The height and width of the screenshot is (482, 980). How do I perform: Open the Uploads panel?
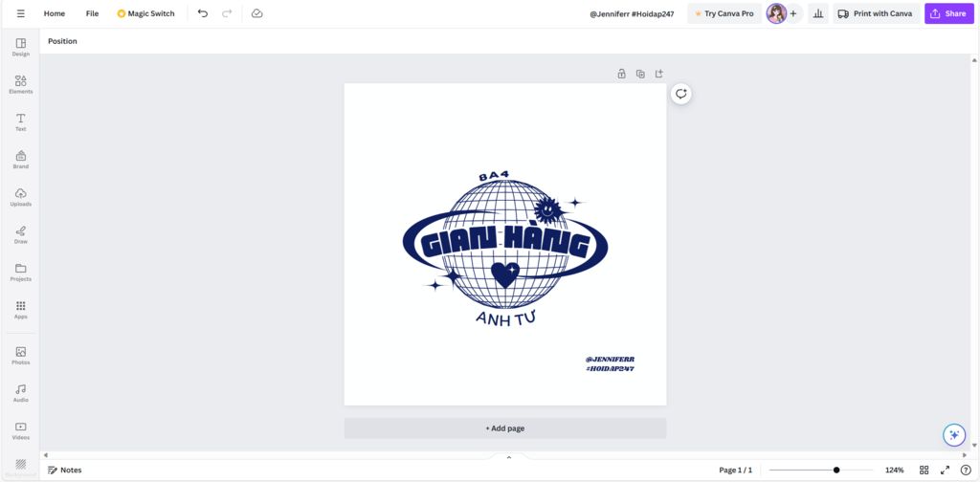tap(21, 197)
